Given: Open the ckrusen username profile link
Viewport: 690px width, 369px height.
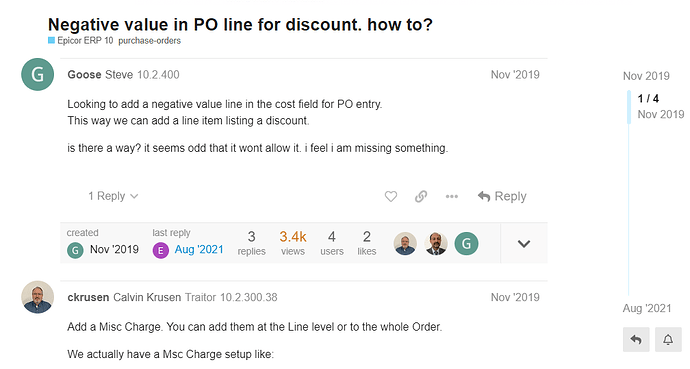Looking at the screenshot, I should point(88,297).
